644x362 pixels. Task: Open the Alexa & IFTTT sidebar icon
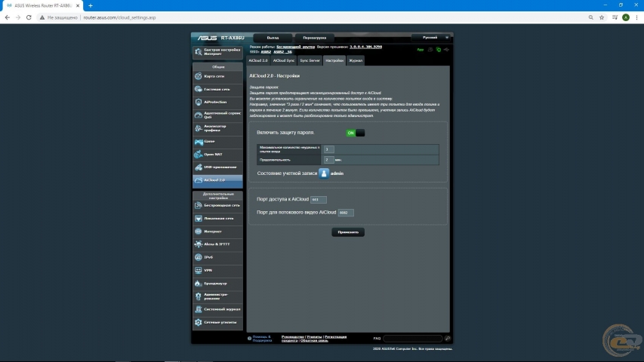click(199, 244)
